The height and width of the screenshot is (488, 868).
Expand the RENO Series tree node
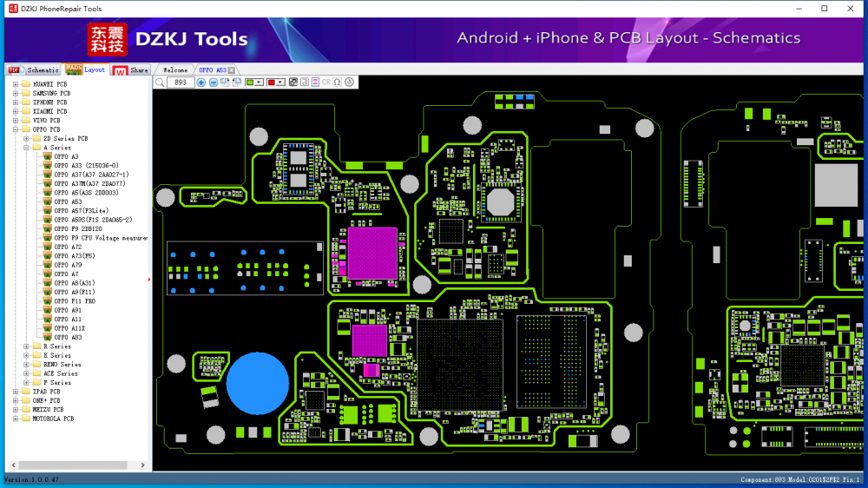[27, 365]
